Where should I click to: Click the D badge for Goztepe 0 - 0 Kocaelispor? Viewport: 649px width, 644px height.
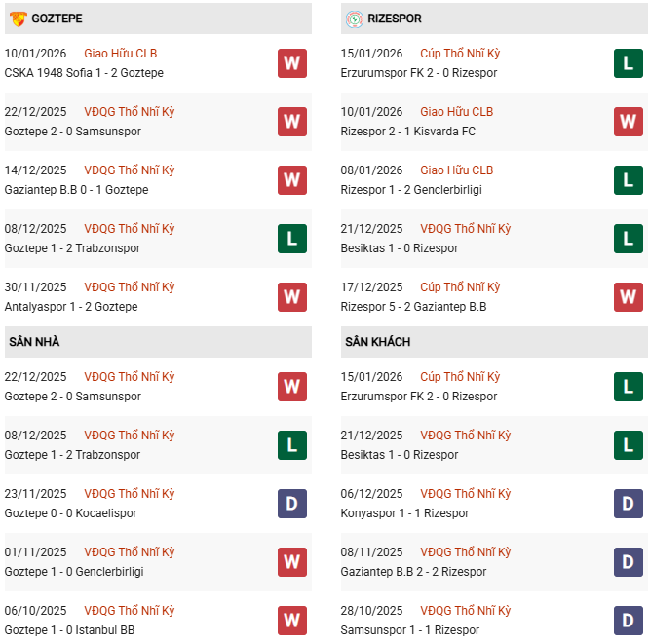click(291, 504)
